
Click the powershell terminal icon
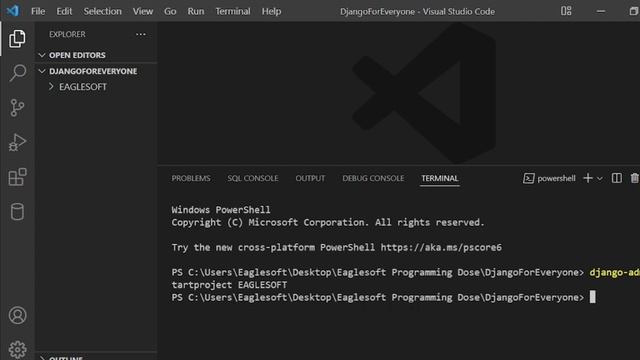coord(529,178)
